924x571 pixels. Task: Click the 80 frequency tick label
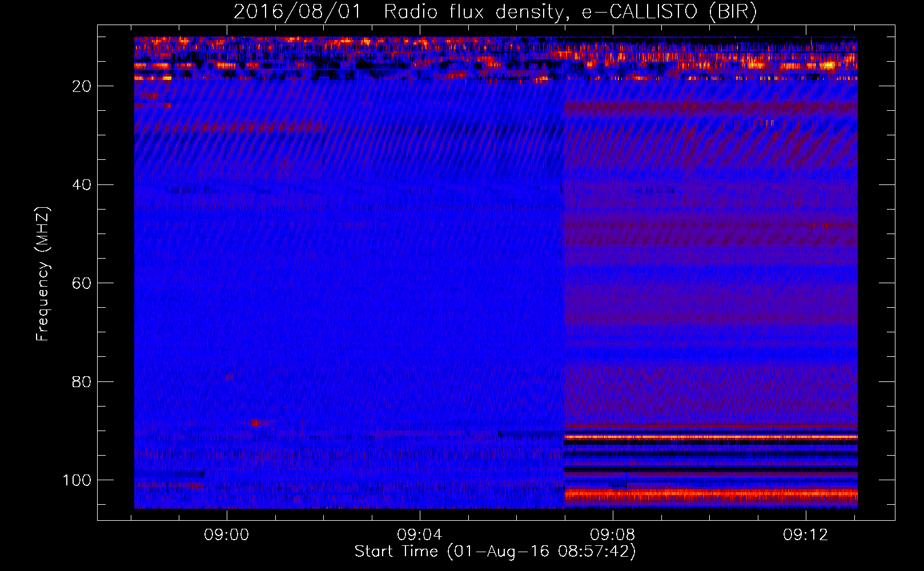(x=82, y=381)
